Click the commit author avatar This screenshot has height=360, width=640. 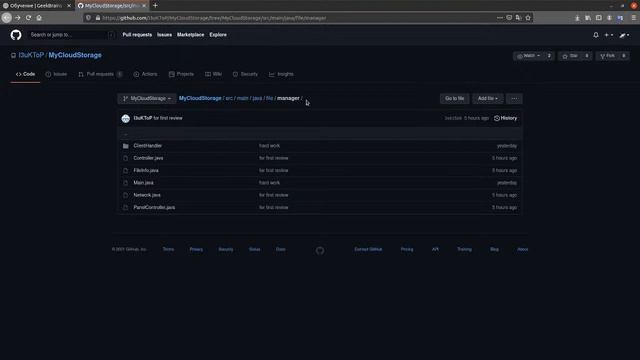click(x=126, y=118)
